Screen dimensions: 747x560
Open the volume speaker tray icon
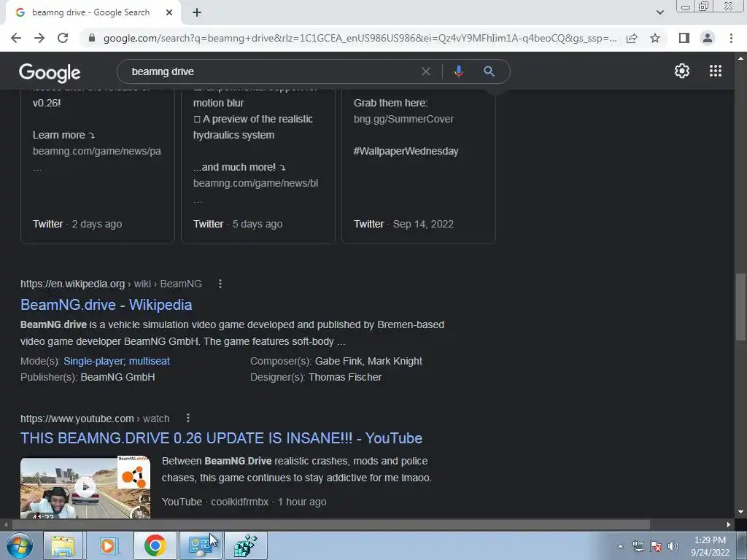(673, 546)
